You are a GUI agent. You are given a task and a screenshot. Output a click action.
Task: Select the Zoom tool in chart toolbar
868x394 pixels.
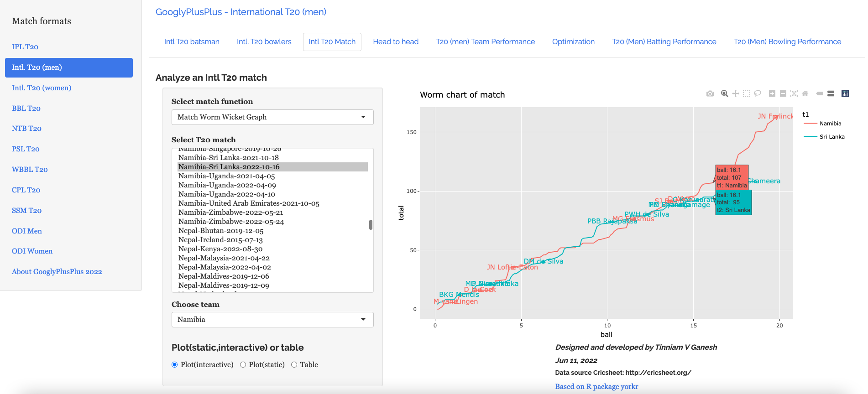click(x=724, y=93)
